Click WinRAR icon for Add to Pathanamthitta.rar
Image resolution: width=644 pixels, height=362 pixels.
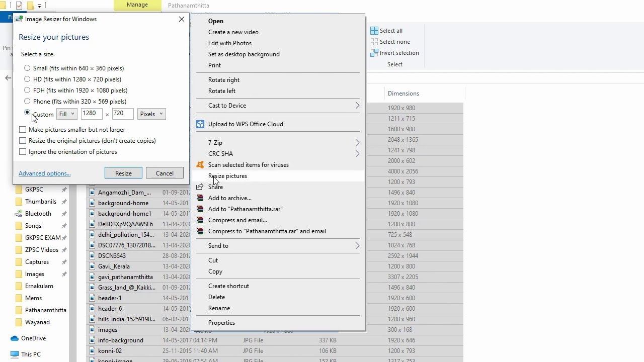point(200,209)
